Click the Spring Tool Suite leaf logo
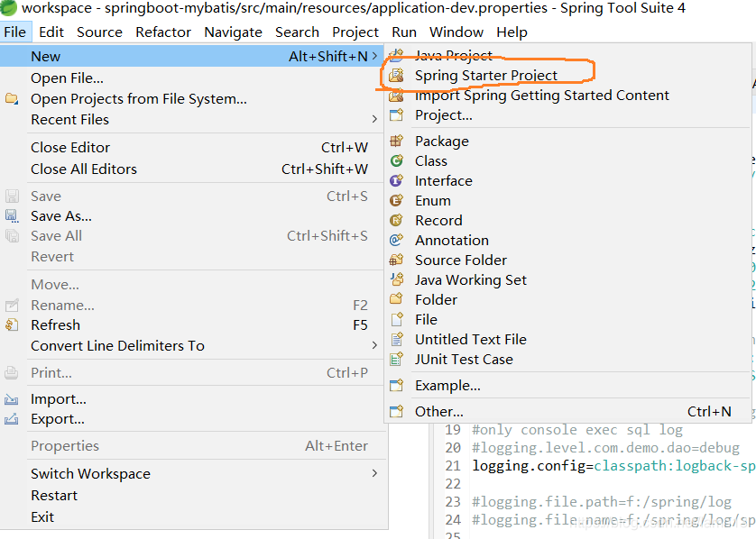This screenshot has width=756, height=539. click(x=9, y=7)
